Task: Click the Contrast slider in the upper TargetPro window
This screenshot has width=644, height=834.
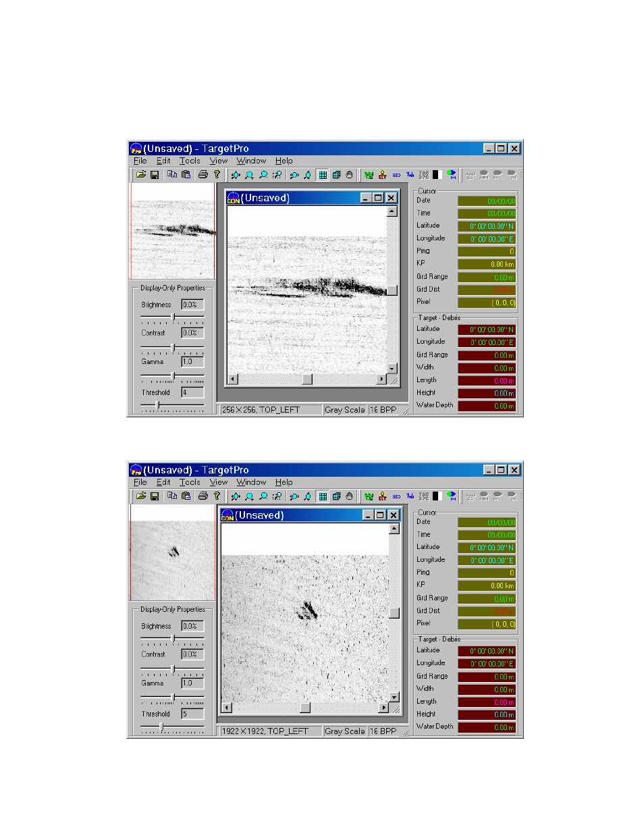Action: [172, 348]
